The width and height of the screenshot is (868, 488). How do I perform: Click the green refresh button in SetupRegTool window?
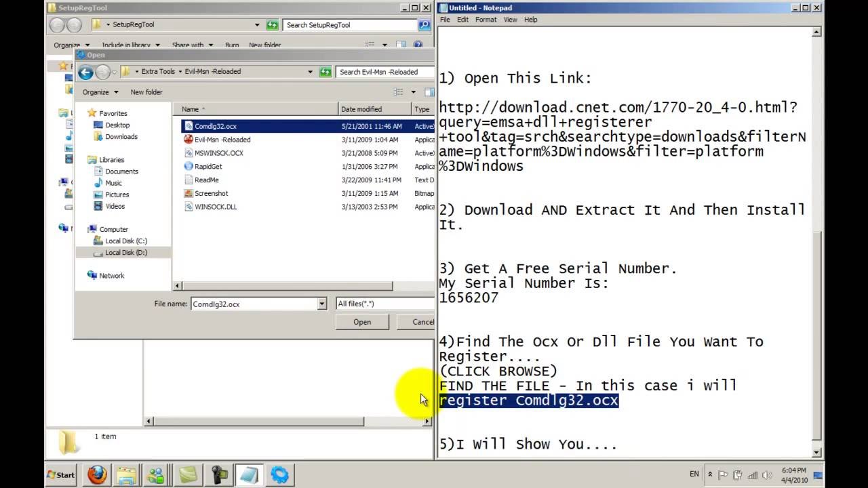click(272, 25)
